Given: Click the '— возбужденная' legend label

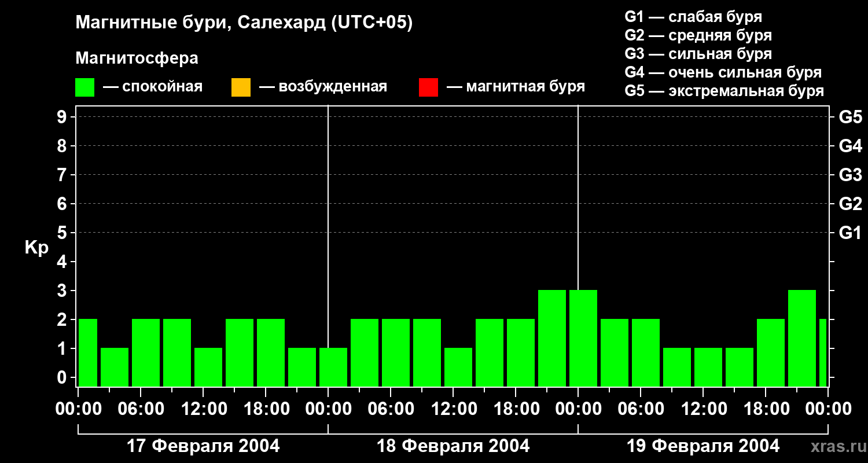Looking at the screenshot, I should (x=323, y=87).
